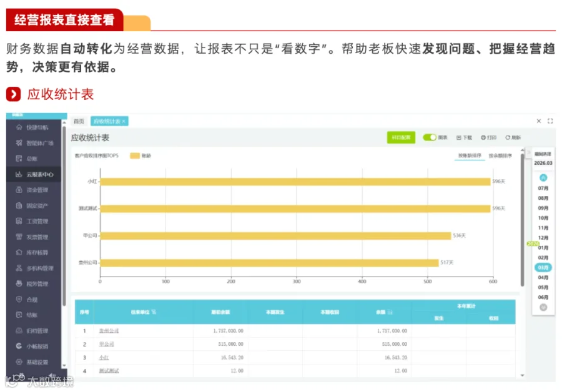Open the 工资管理 sidebar icon
Viewport: 562px width, 392px height.
click(19, 221)
